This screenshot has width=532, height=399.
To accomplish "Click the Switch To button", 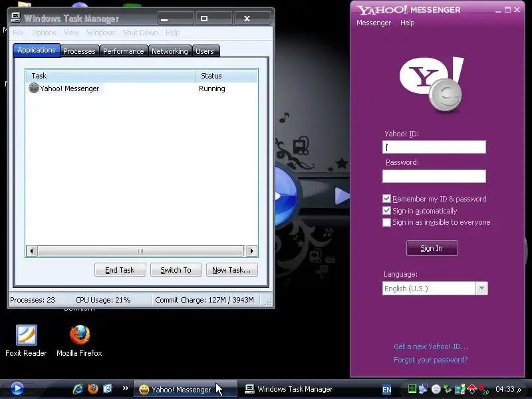I will pyautogui.click(x=176, y=270).
